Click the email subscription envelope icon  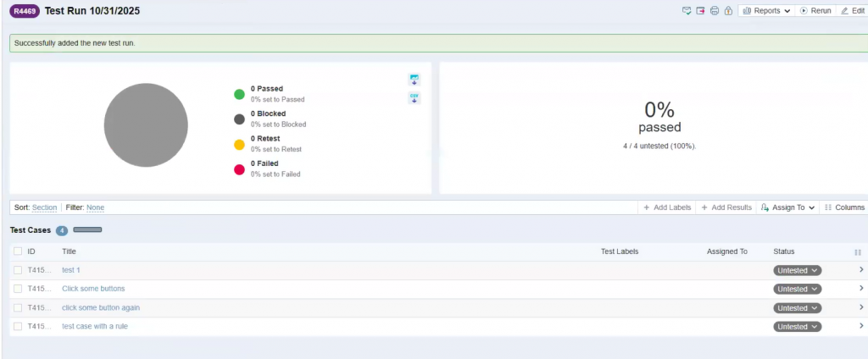point(687,11)
